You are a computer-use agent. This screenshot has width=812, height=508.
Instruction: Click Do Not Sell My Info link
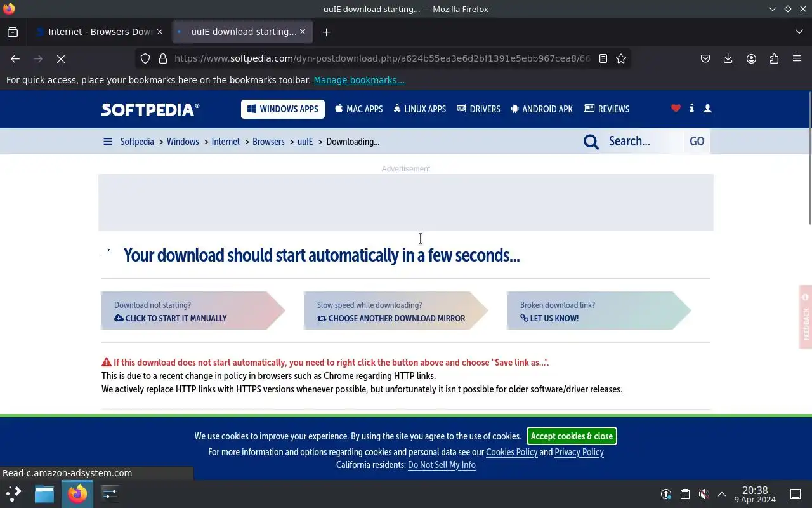[442, 465]
